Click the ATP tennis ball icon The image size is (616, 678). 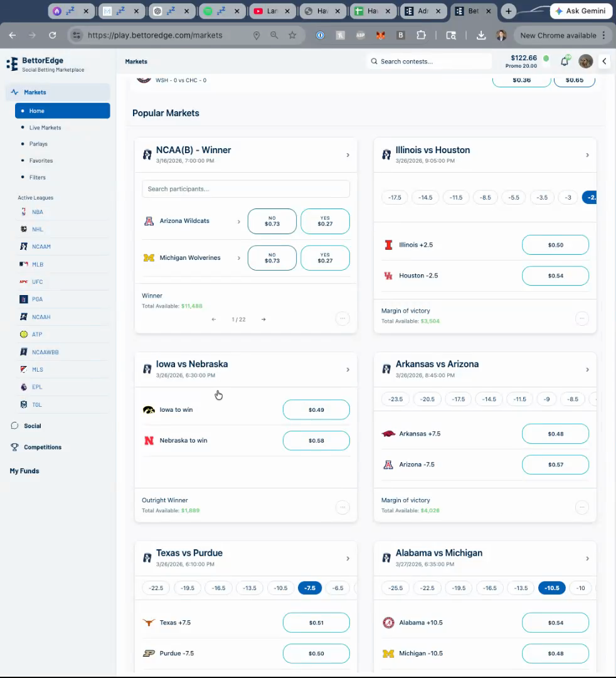(24, 335)
